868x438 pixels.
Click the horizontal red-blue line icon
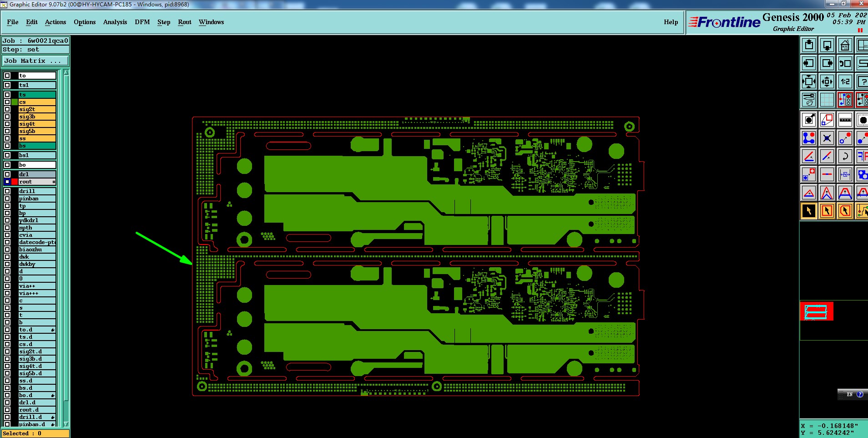tap(827, 174)
